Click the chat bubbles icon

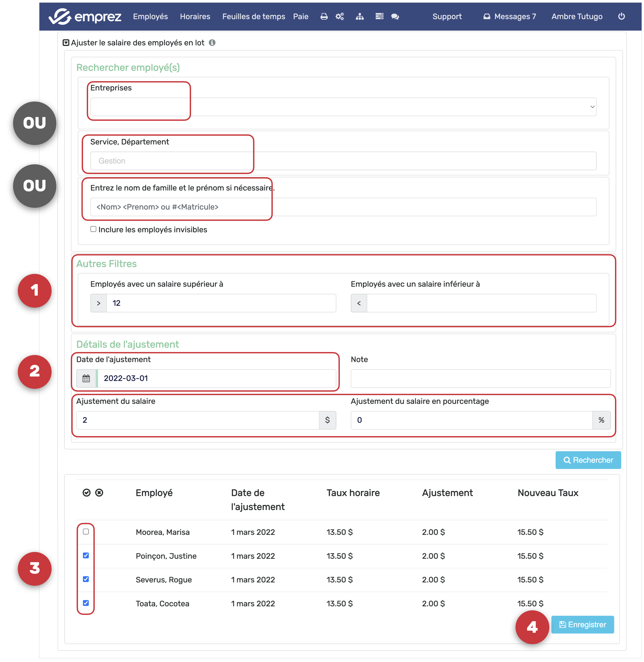395,16
